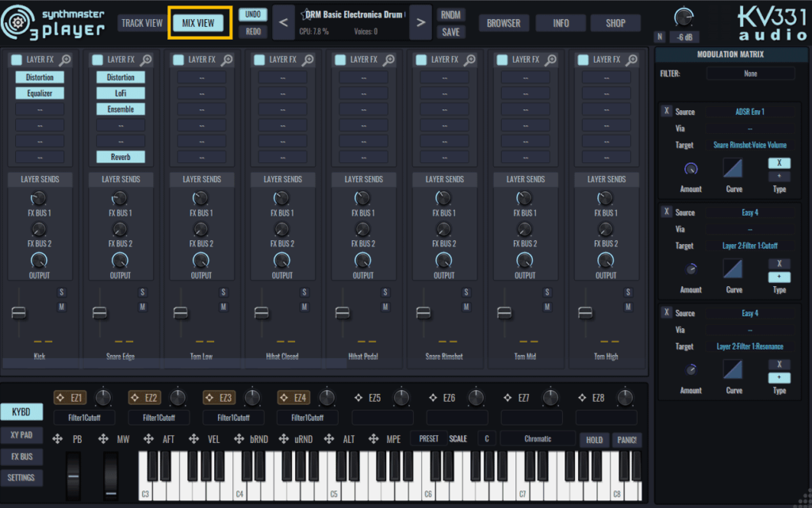Viewport: 812px width, 508px height.
Task: Select the SETTINGS tab
Action: click(x=21, y=477)
